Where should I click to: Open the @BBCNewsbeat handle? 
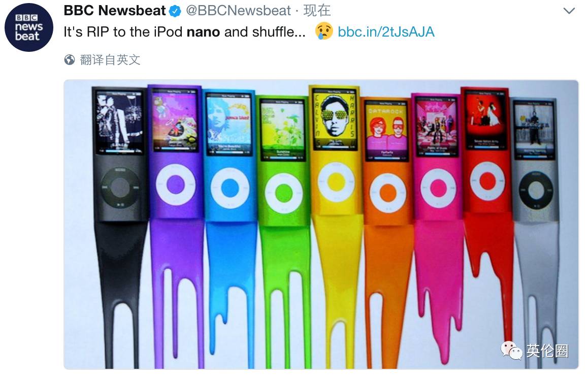click(238, 11)
